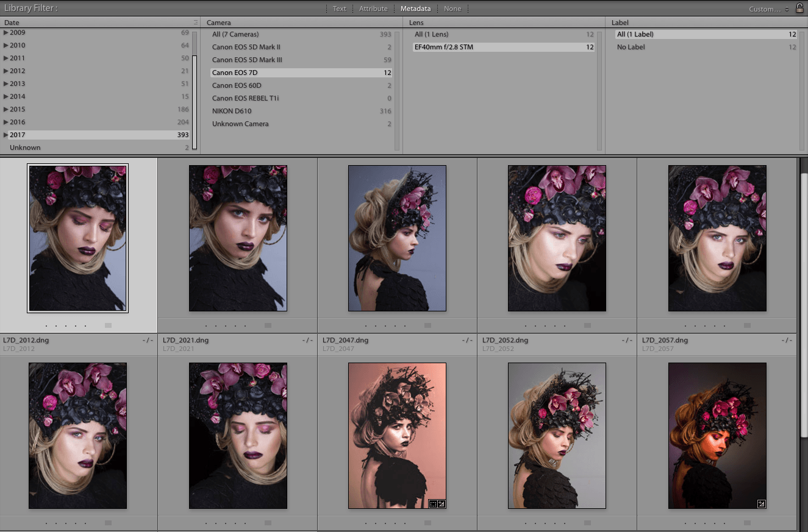
Task: Click the 2015 year label in Date column
Action: tap(18, 109)
